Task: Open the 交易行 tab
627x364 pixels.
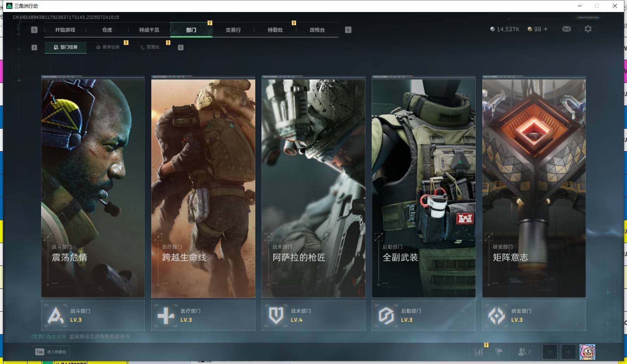Action: (233, 30)
